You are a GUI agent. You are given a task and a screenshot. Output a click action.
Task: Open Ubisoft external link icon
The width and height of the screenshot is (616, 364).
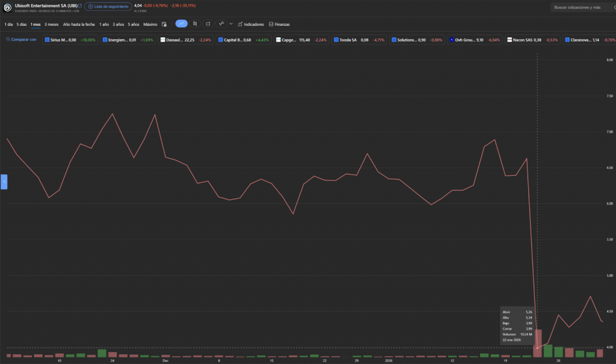pyautogui.click(x=80, y=5)
